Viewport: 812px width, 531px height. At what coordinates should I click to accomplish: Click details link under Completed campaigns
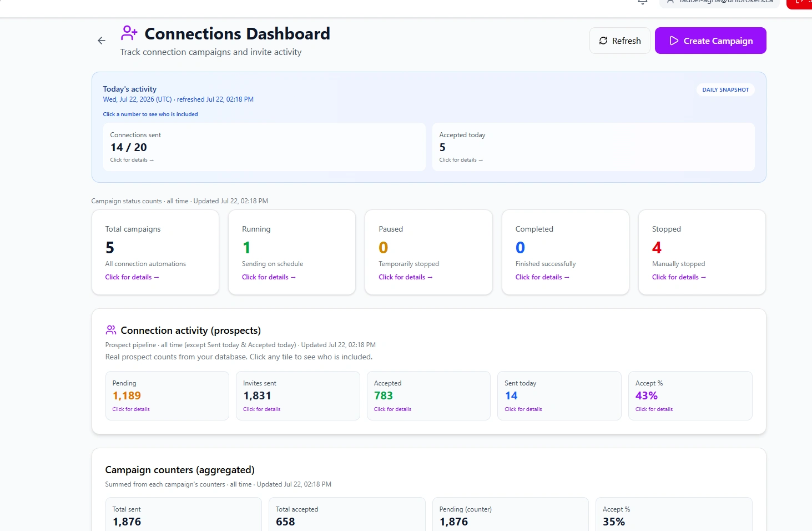(542, 277)
